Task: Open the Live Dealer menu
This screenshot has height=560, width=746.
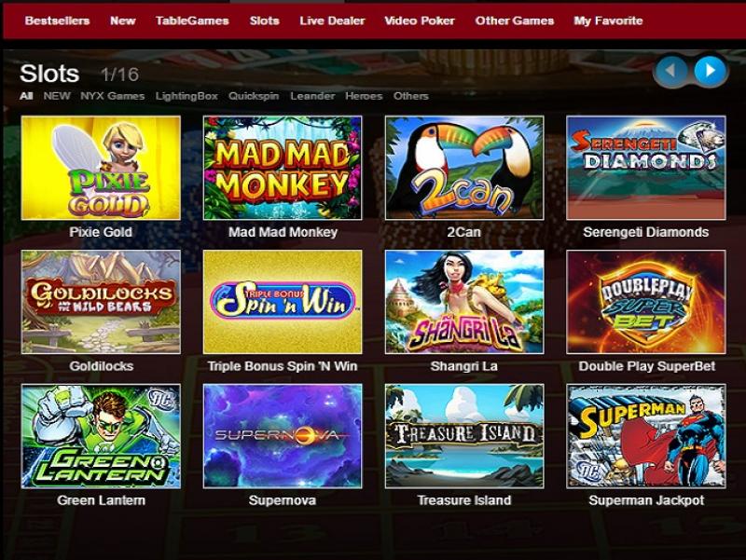Action: tap(332, 20)
